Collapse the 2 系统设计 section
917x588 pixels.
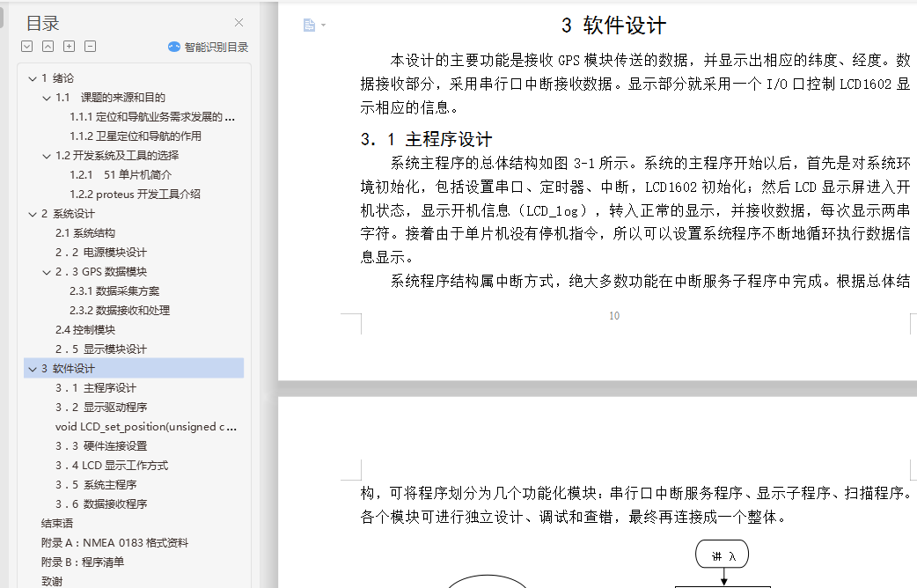[x=33, y=214]
